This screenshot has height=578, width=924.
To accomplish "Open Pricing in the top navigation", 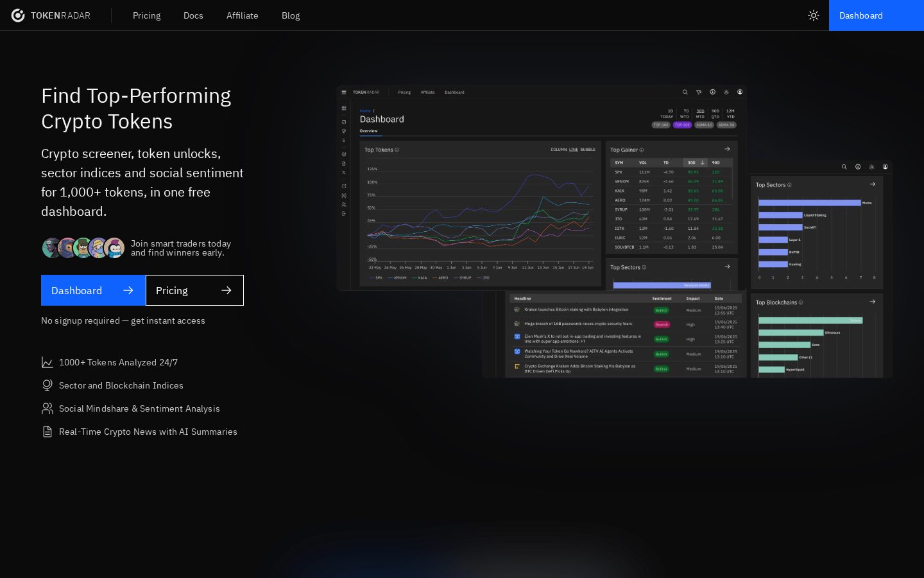I will [147, 15].
